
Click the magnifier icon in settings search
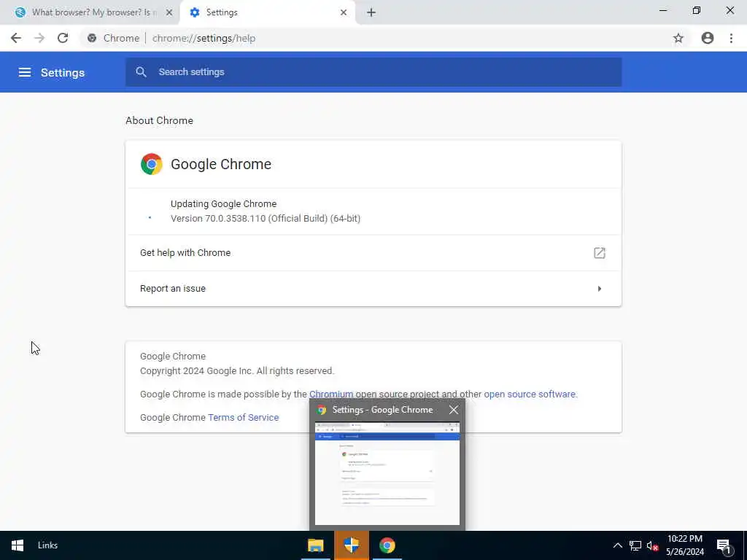pyautogui.click(x=141, y=72)
